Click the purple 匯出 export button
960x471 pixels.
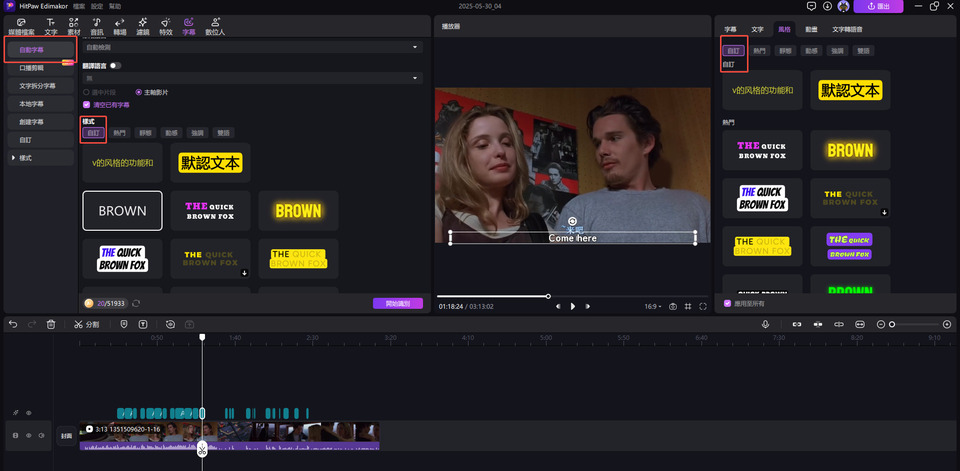tap(878, 6)
